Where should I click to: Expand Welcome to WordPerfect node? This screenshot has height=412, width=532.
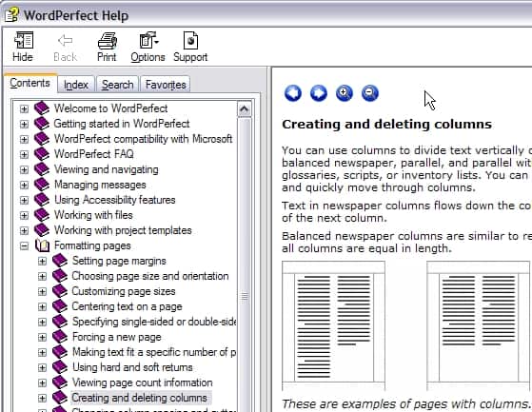(24, 108)
